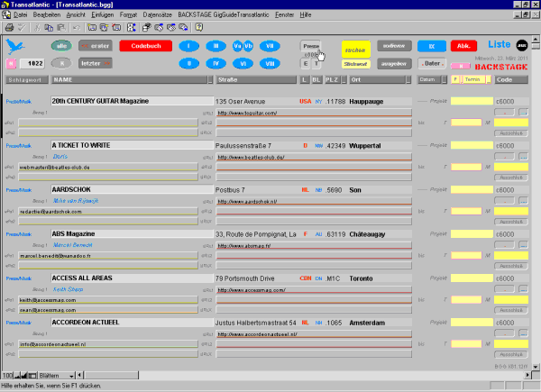541x392 pixels.
Task: Open the Datensätze menu
Action: tap(157, 14)
